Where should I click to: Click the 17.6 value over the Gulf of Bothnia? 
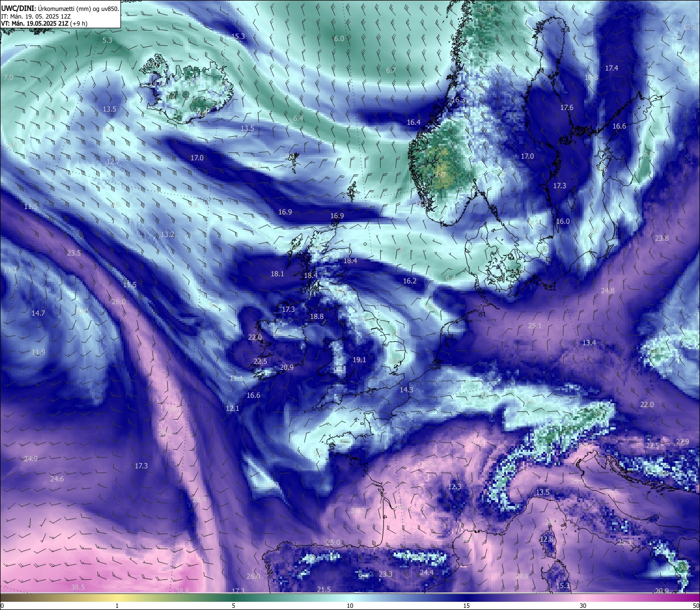click(567, 107)
